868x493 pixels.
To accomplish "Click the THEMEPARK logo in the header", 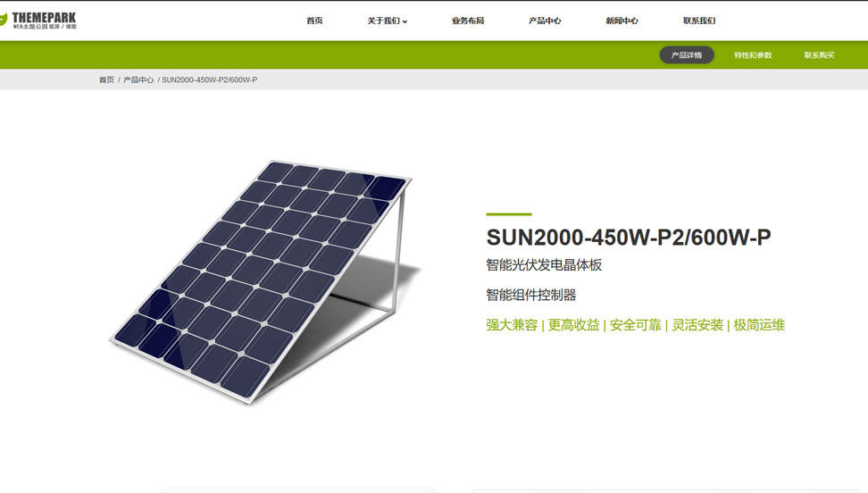I will coord(40,20).
